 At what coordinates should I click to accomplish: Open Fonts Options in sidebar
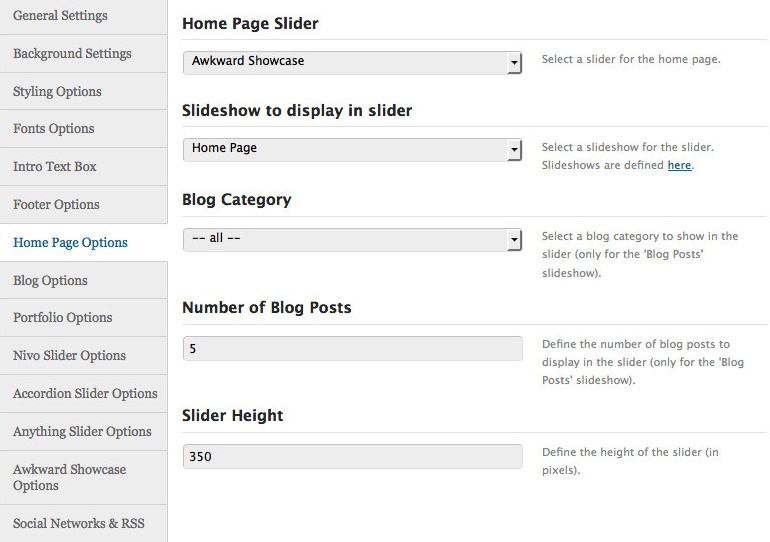(x=83, y=129)
